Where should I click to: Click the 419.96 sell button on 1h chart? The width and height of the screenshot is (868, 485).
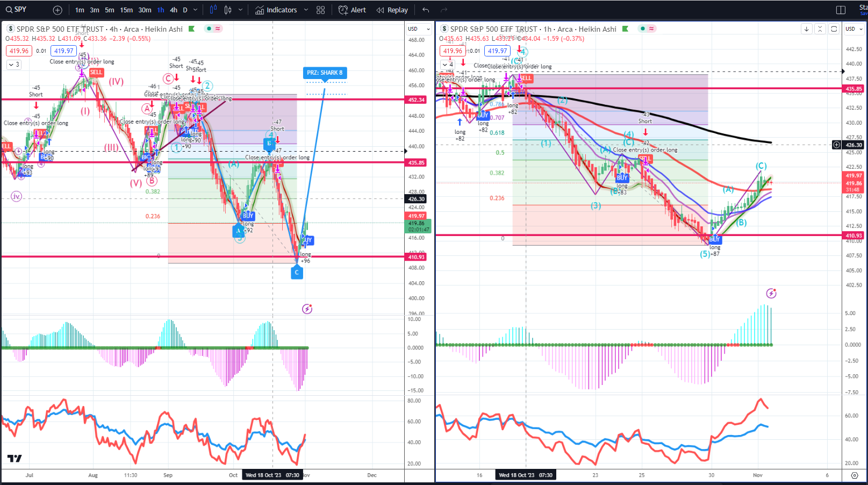[x=453, y=51]
